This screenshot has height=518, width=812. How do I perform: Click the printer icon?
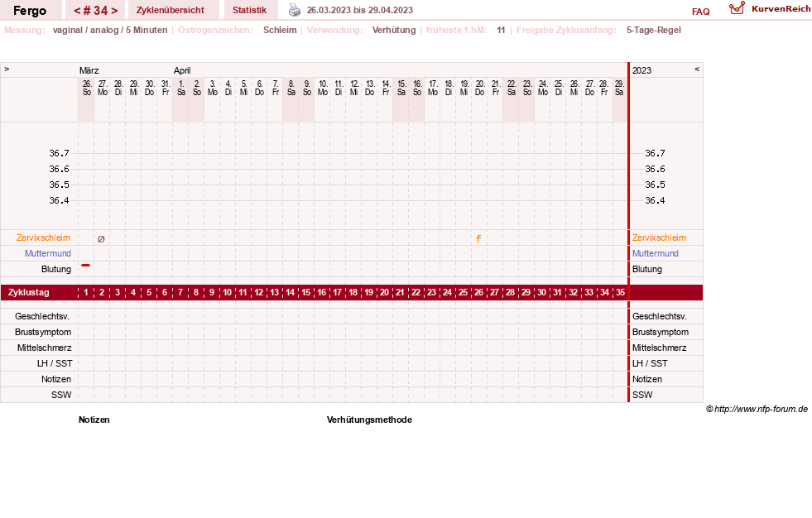[294, 10]
